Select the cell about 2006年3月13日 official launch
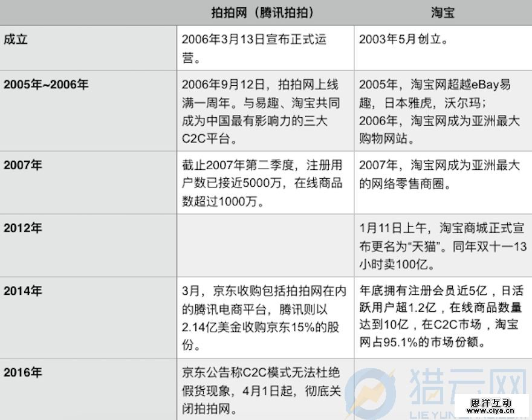Viewport: 532px width, 420px height. (x=265, y=48)
